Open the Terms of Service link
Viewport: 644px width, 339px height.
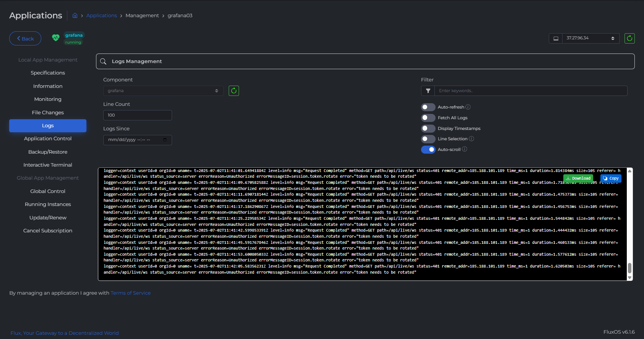pos(130,293)
